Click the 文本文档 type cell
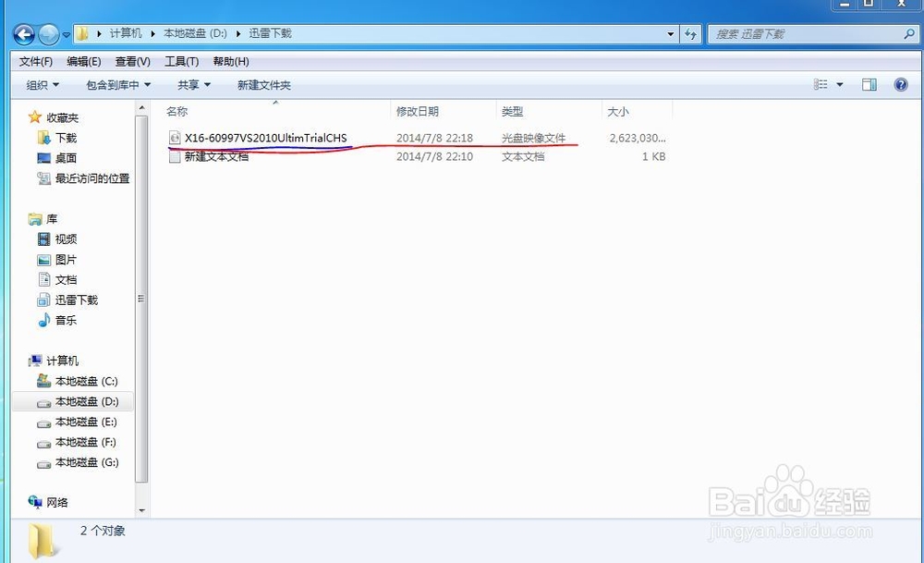 click(523, 156)
